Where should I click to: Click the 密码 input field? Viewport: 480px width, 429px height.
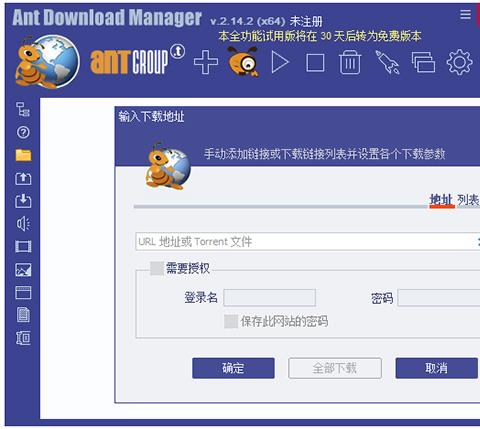(439, 298)
